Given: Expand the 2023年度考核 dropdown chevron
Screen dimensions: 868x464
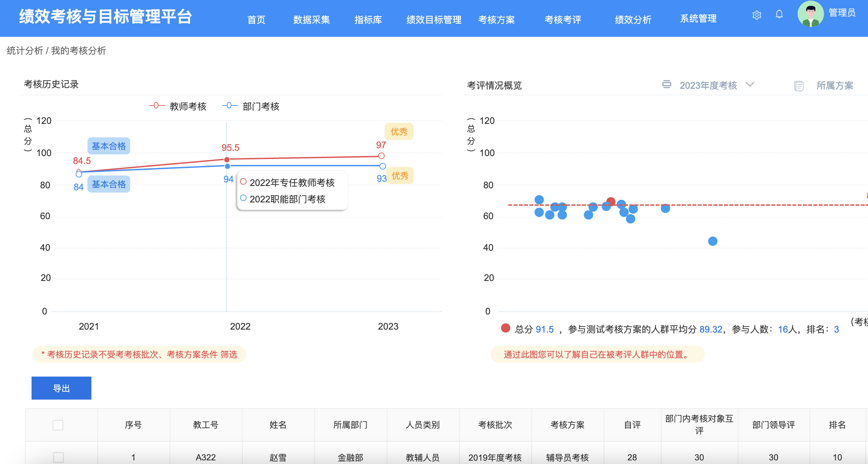Looking at the screenshot, I should point(750,84).
